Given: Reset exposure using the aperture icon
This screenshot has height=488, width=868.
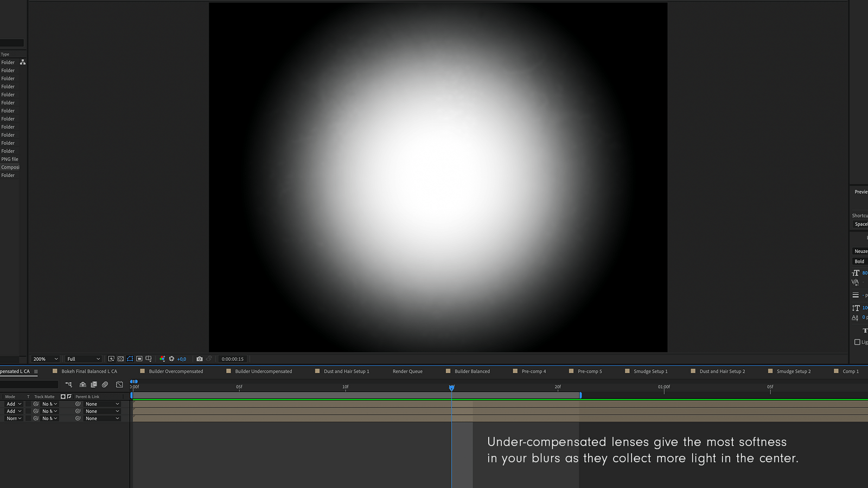Looking at the screenshot, I should tap(171, 359).
